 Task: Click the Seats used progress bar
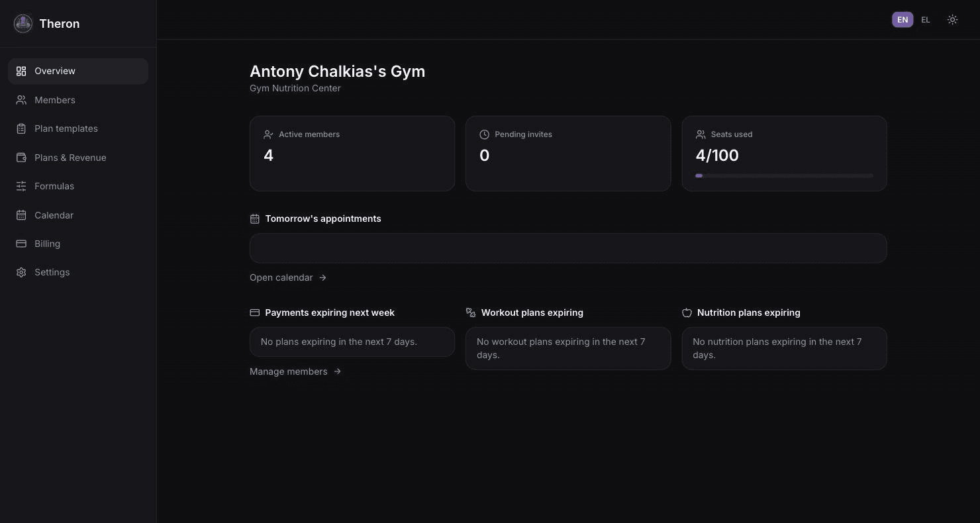coord(784,175)
